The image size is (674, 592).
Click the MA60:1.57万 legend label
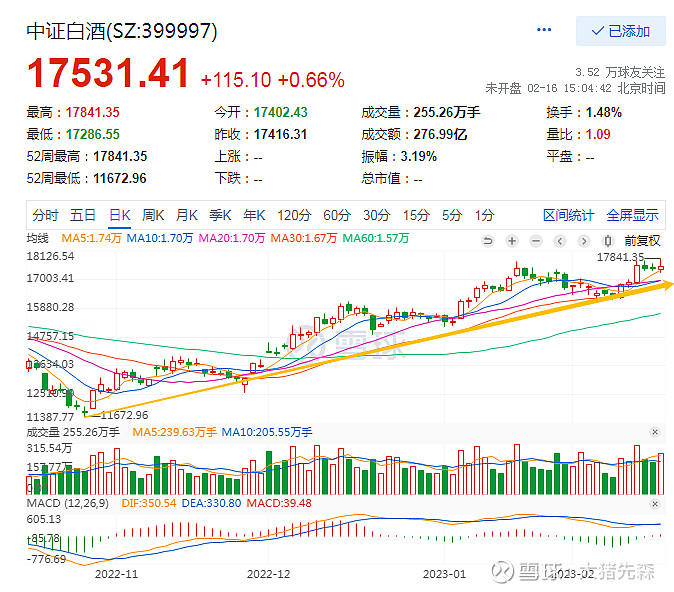click(x=375, y=238)
